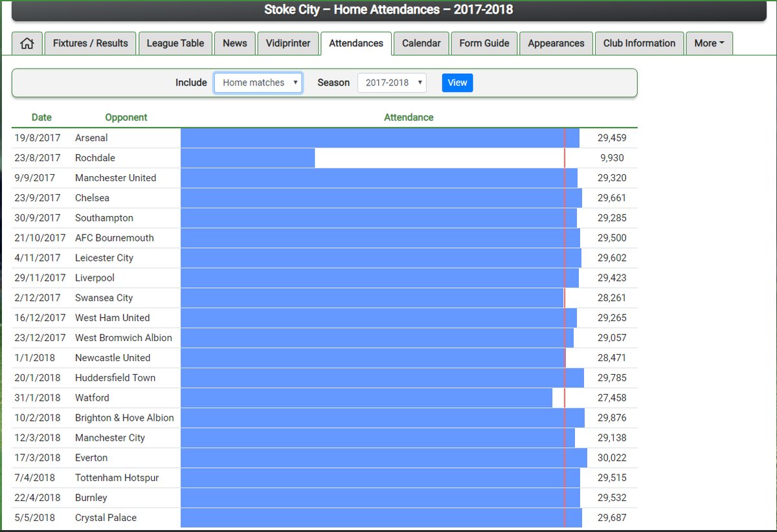
Task: Click the blue View button
Action: (x=458, y=83)
